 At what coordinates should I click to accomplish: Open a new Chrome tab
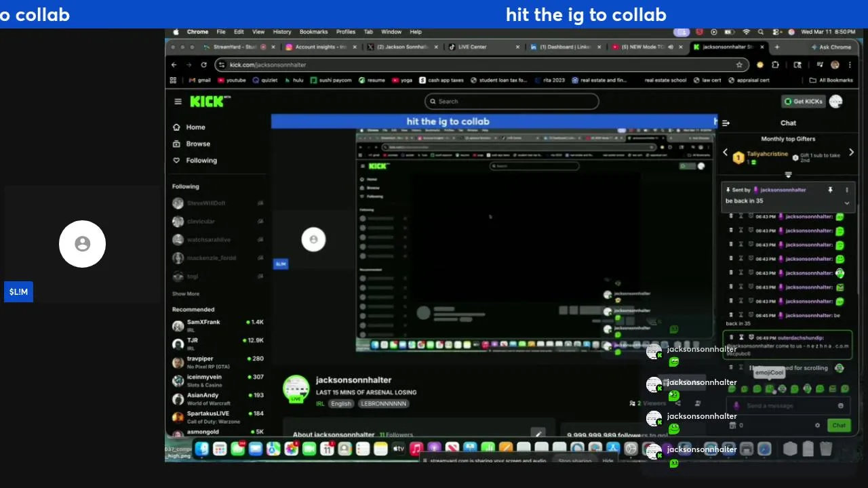(x=777, y=47)
